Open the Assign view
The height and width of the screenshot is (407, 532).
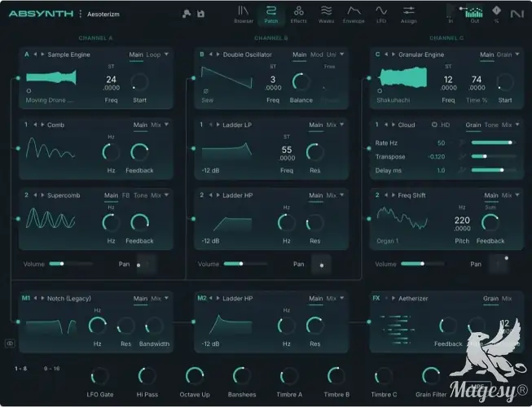pos(408,14)
